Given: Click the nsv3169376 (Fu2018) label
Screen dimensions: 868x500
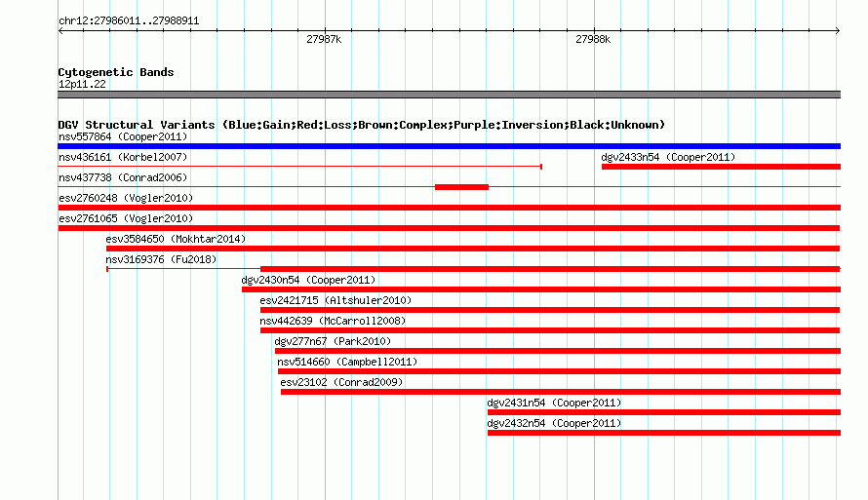Looking at the screenshot, I should pos(161,259).
